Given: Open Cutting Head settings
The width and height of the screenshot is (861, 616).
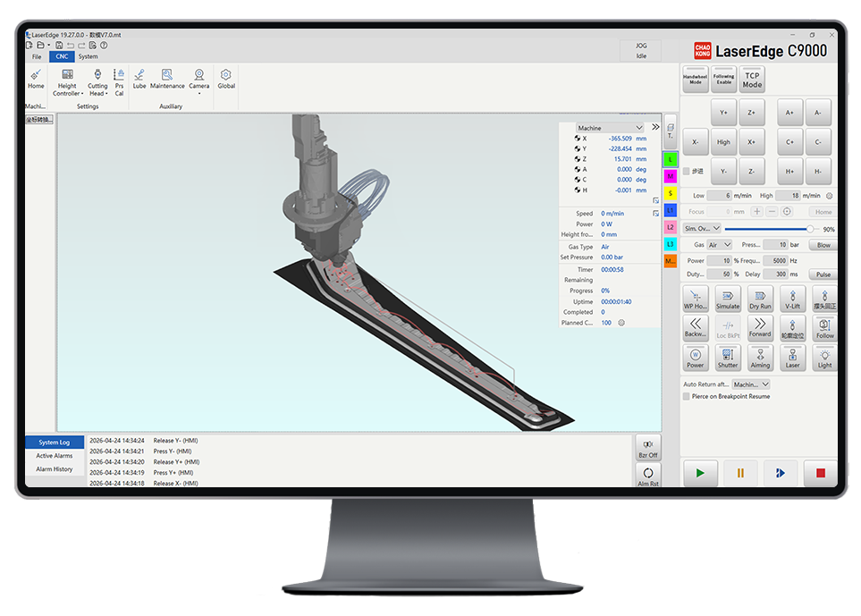Looking at the screenshot, I should coord(97,82).
